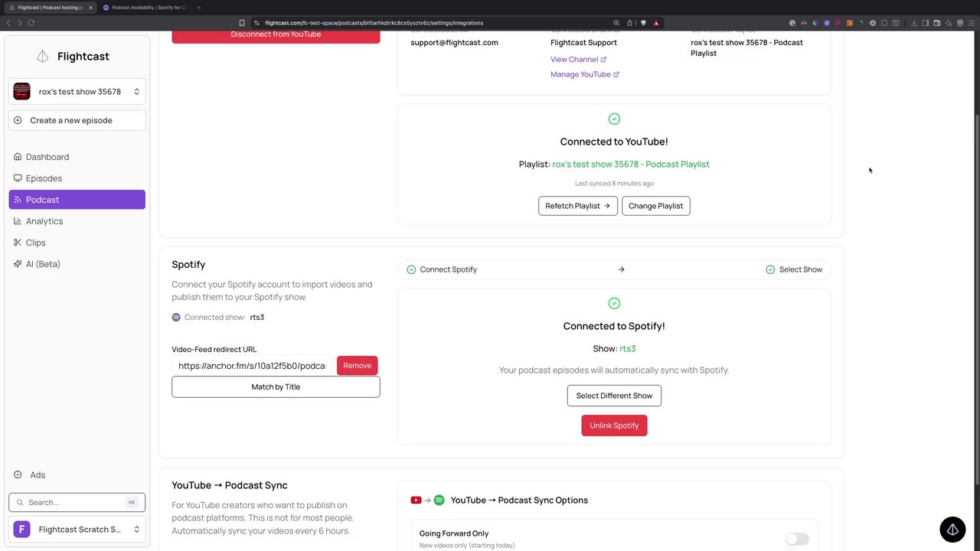Click the Brave shields icon

(x=642, y=23)
